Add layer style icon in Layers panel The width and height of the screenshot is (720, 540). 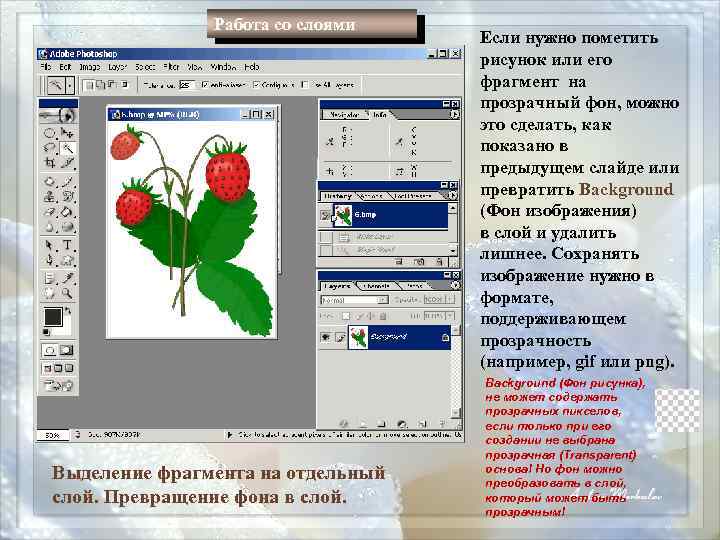pos(343,423)
